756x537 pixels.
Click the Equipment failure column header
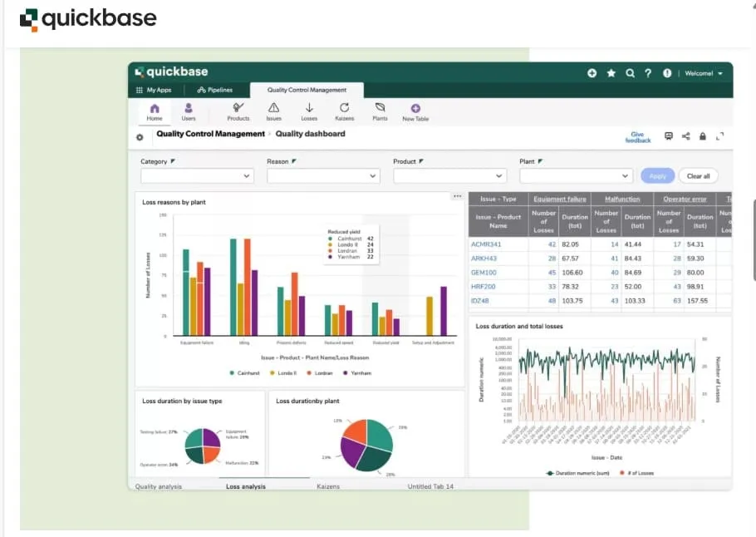[560, 199]
